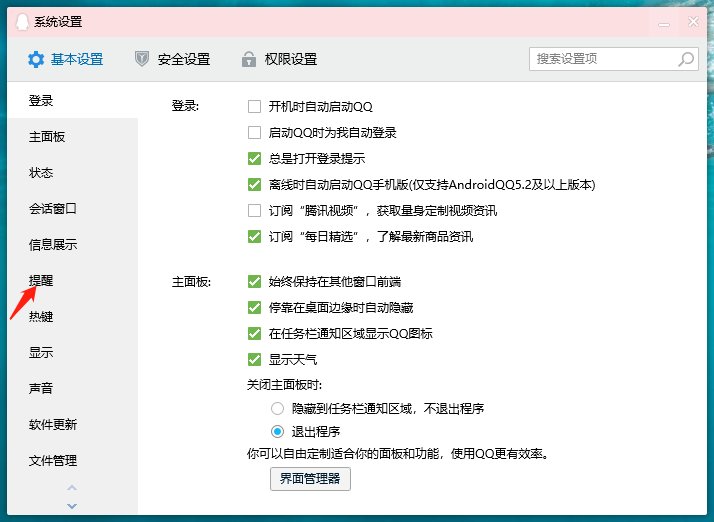
Task: Click the padlock icon for 权限设置
Action: point(249,59)
